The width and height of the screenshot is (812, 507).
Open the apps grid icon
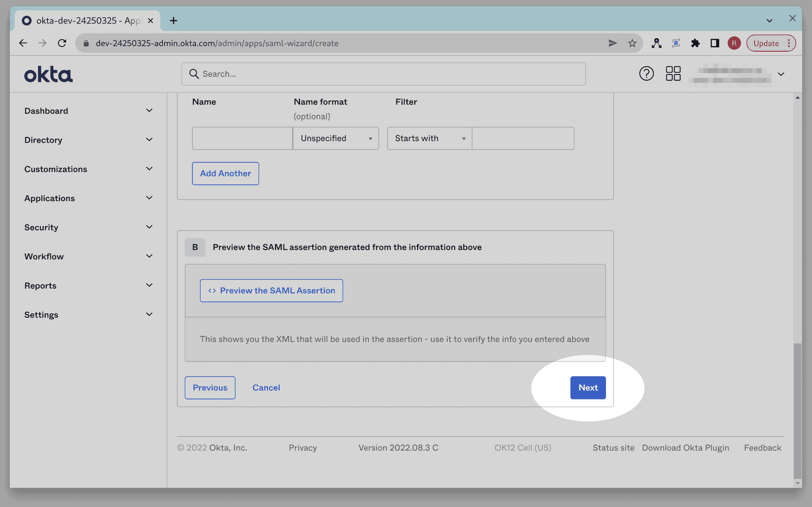click(x=673, y=74)
